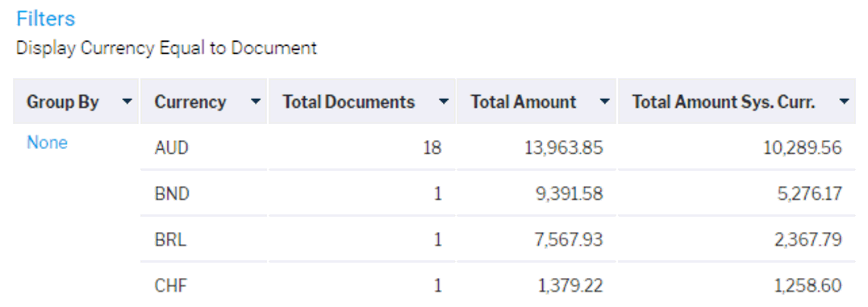Image resolution: width=868 pixels, height=307 pixels.
Task: Select the Total Amount Sys. Curr. header
Action: tap(737, 102)
